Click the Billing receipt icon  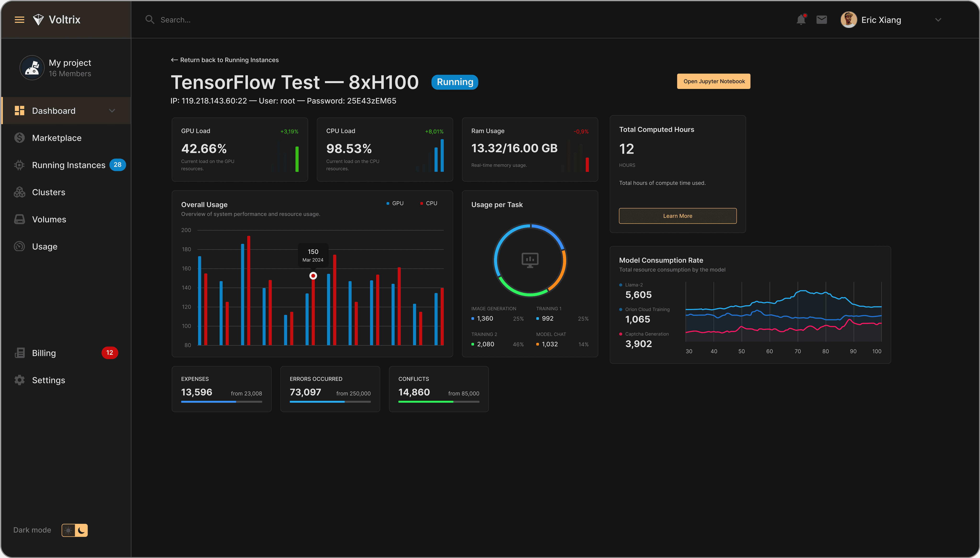[19, 353]
